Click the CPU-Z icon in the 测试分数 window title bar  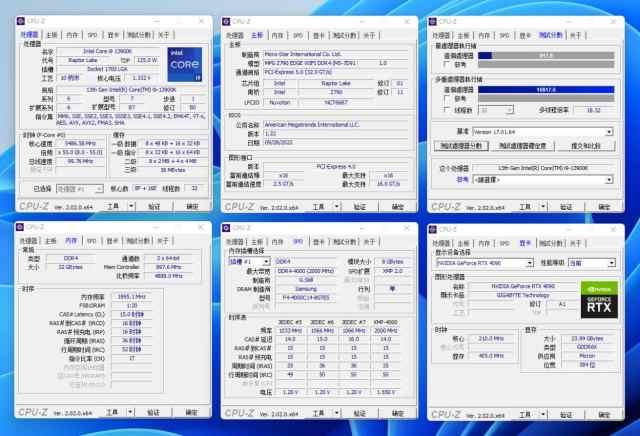(433, 21)
